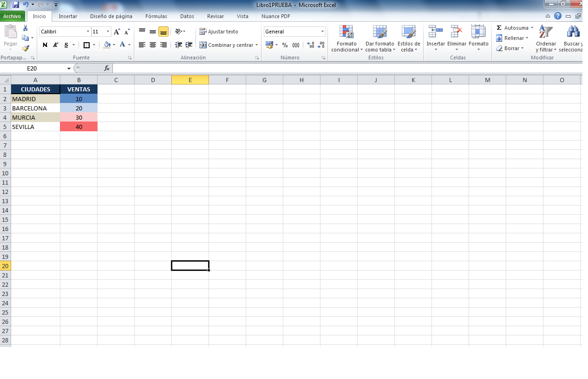Image resolution: width=588 pixels, height=379 pixels.
Task: Select the red cell containing 40
Action: pyautogui.click(x=79, y=127)
